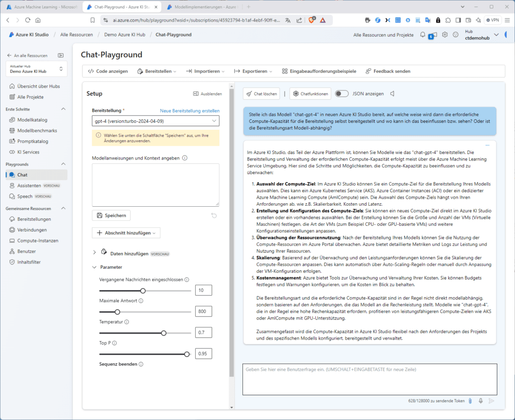This screenshot has height=420, width=515.
Task: Click the VPN button in browser toolbar
Action: coord(492,20)
